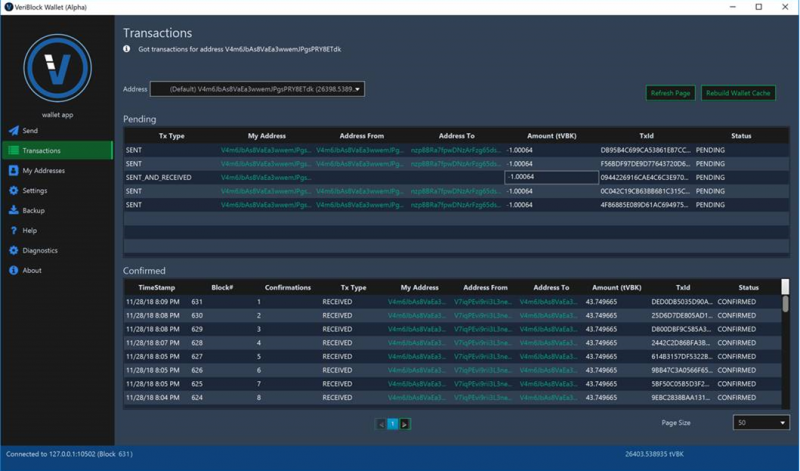The width and height of the screenshot is (800, 471).
Task: Click the Pending 'Amount (tVBK)' column header
Action: coord(552,136)
